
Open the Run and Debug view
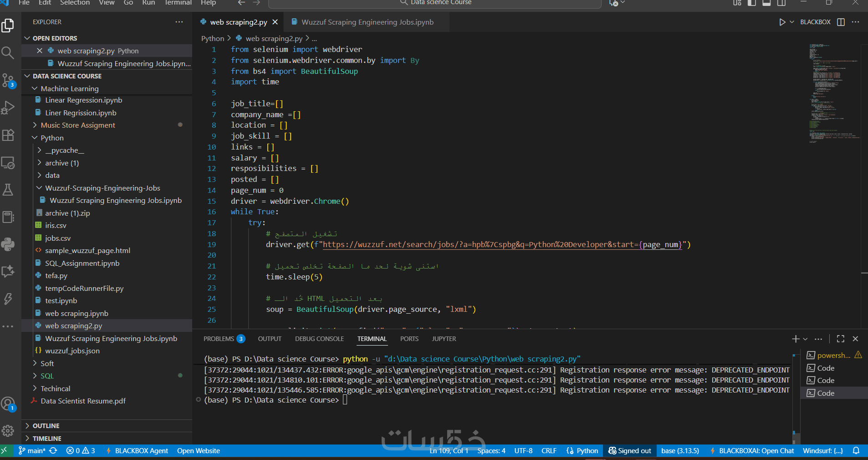(x=8, y=108)
